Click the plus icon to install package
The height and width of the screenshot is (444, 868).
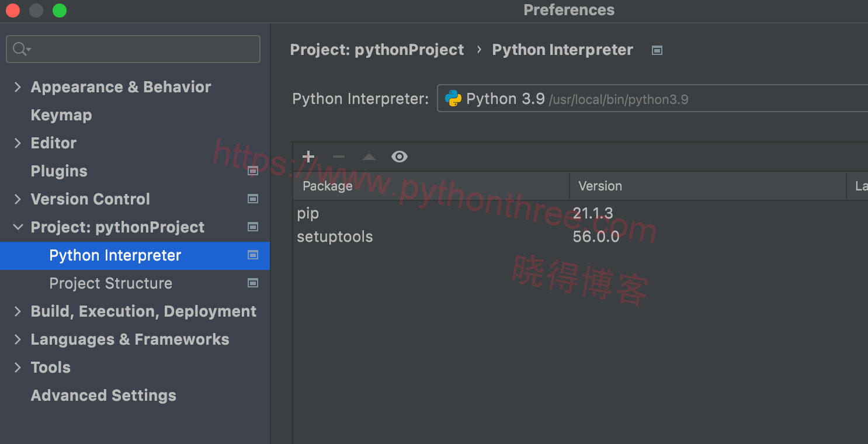(308, 157)
